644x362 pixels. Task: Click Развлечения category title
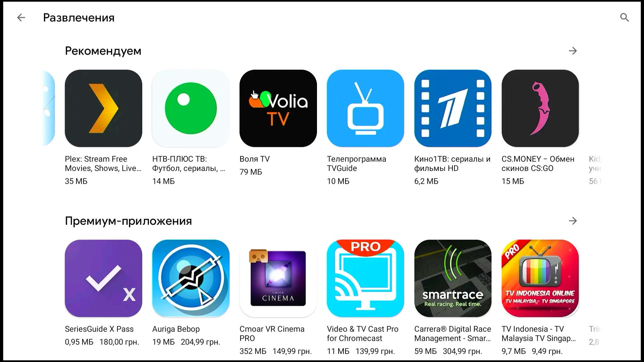tap(78, 17)
